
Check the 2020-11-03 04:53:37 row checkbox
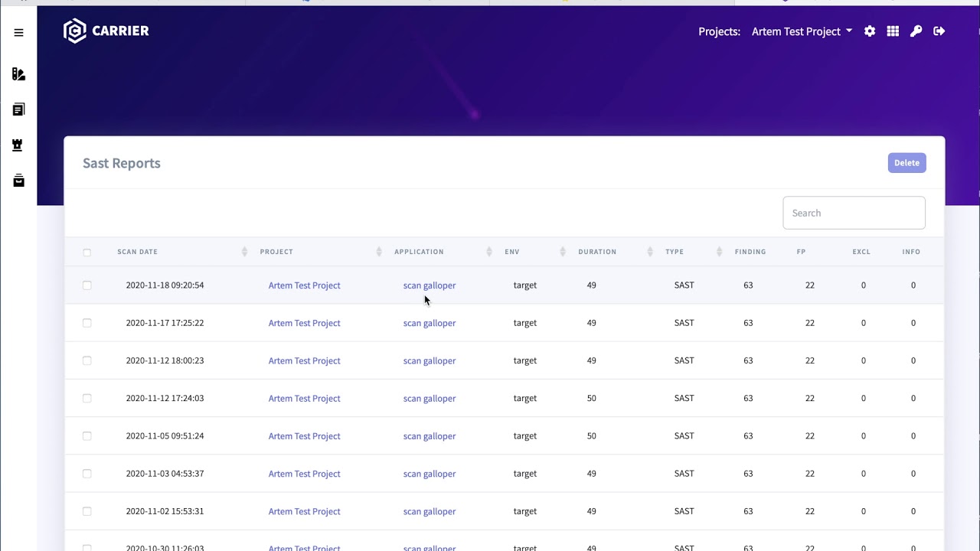click(87, 474)
